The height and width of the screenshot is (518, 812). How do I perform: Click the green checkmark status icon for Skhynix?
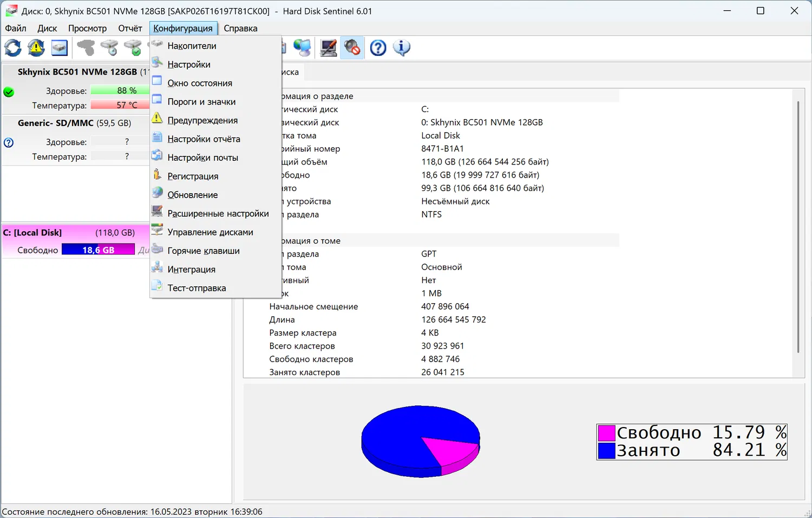click(9, 92)
